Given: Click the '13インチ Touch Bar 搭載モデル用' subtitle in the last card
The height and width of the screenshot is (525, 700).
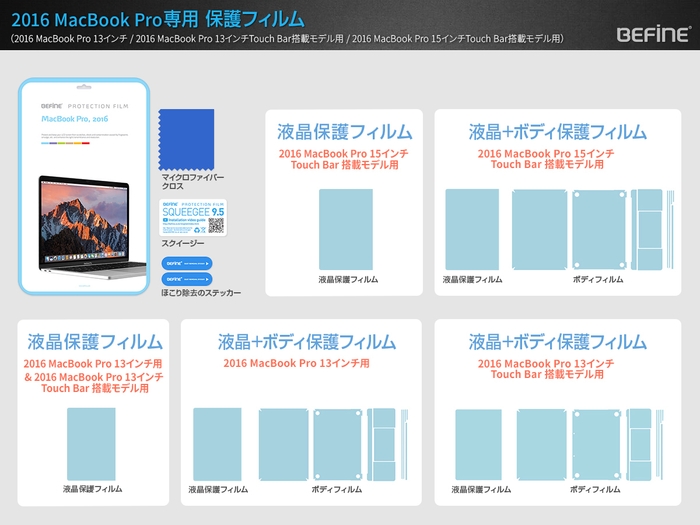Looking at the screenshot, I should point(546,369).
